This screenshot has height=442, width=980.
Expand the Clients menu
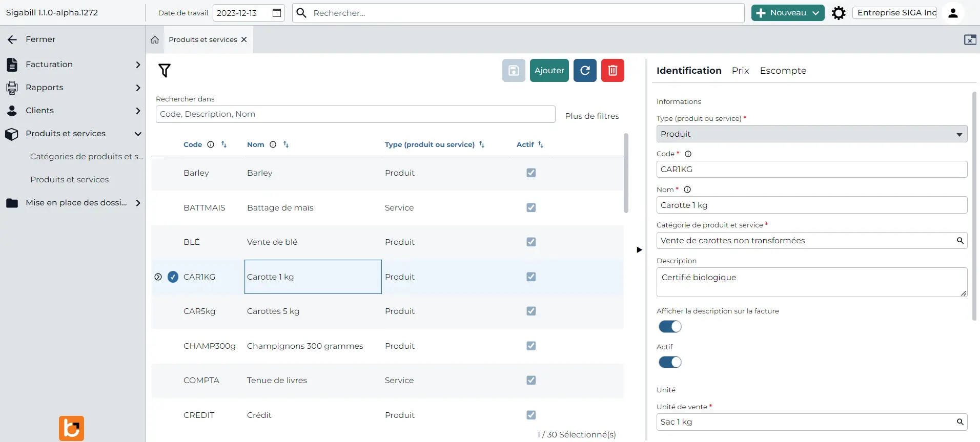pos(138,111)
